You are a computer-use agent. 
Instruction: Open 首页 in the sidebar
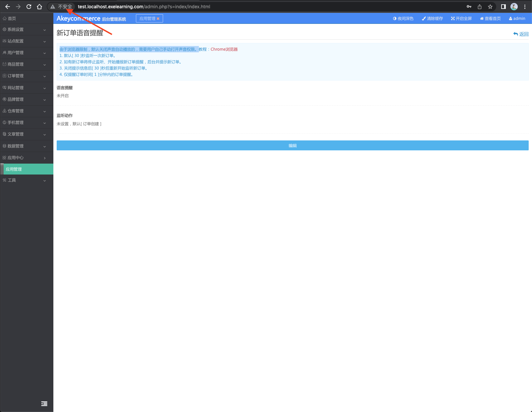[x=27, y=19]
